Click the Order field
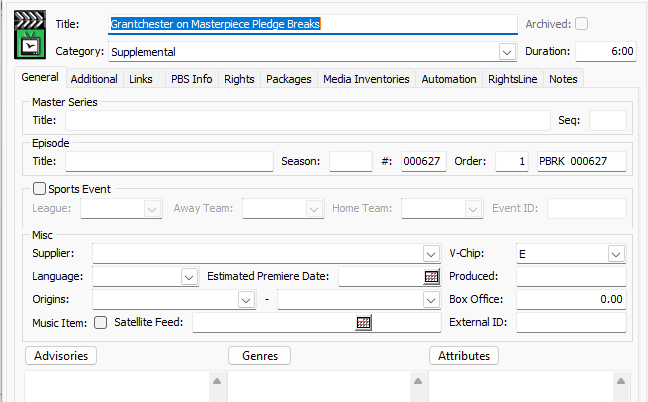648x402 pixels. pos(512,162)
